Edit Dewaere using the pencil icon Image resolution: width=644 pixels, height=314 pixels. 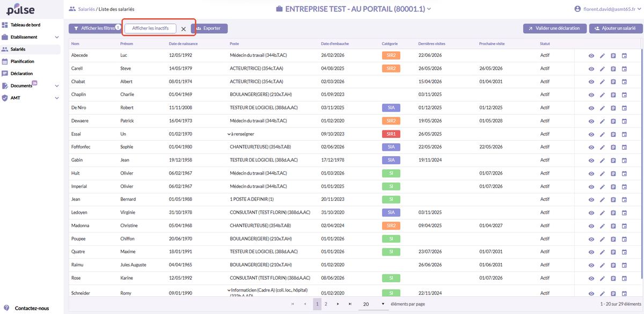tap(602, 121)
